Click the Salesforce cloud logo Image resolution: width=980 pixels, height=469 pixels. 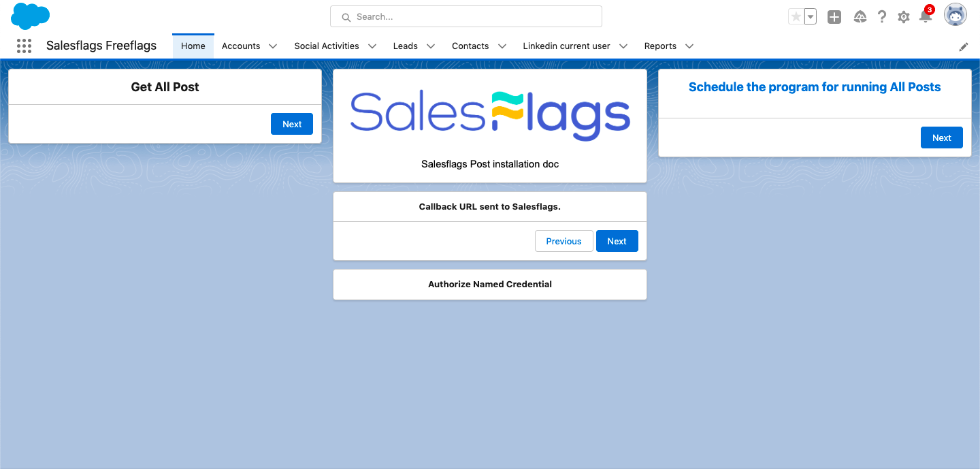(31, 16)
